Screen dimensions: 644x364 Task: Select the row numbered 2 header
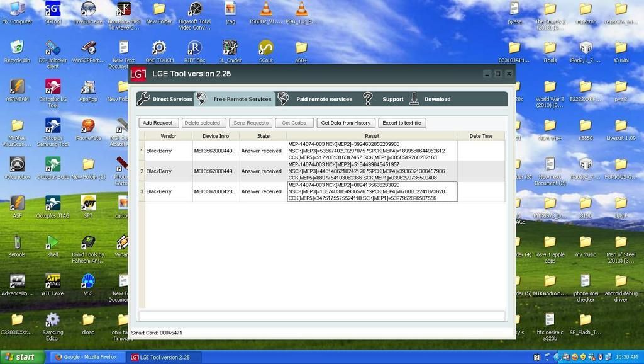[x=142, y=171]
